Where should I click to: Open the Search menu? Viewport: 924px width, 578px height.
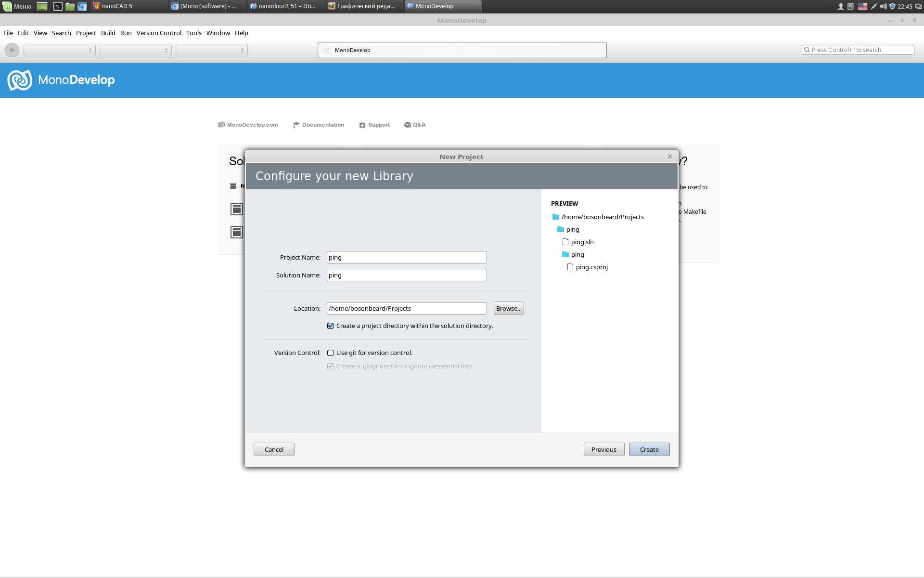pos(62,33)
